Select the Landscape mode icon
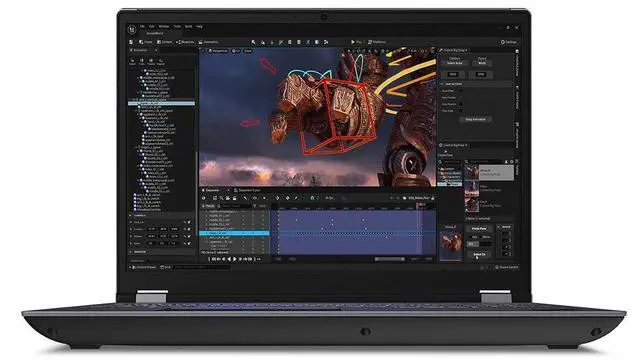This screenshot has width=640, height=364. tap(263, 42)
